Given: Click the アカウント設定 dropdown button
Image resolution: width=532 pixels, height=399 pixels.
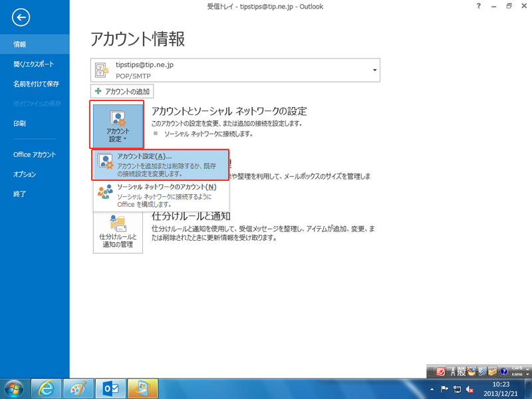Looking at the screenshot, I should point(118,125).
